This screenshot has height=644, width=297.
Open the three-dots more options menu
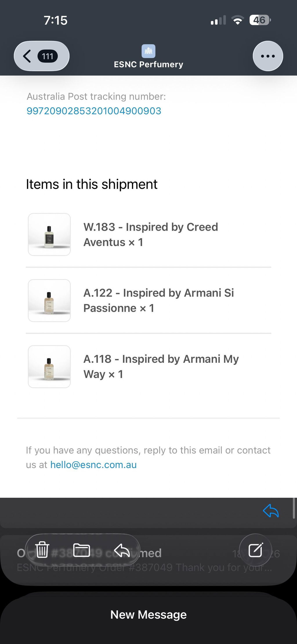click(268, 56)
